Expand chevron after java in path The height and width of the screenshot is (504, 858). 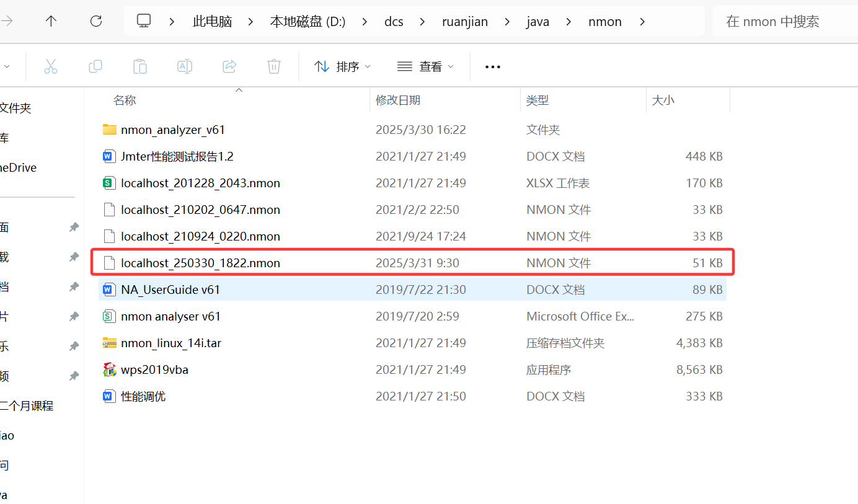pyautogui.click(x=568, y=22)
